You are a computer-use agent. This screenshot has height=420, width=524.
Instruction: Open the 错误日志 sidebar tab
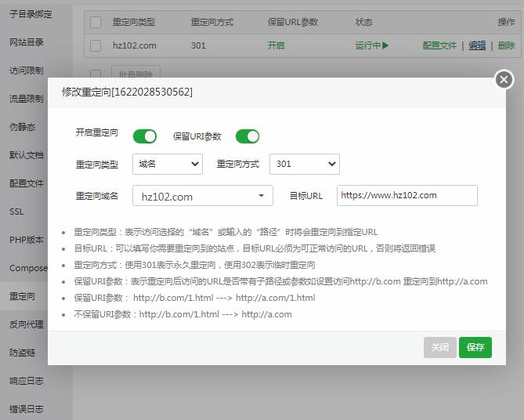click(27, 409)
